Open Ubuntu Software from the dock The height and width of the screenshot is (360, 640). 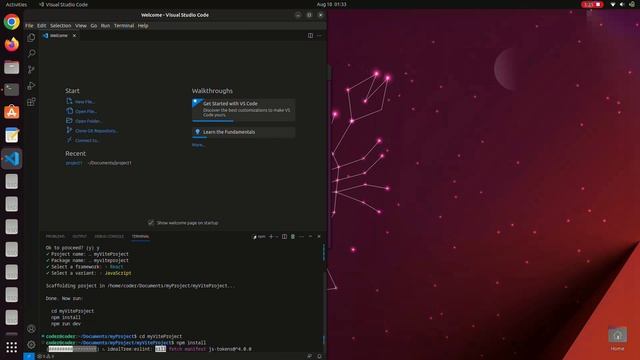11,112
